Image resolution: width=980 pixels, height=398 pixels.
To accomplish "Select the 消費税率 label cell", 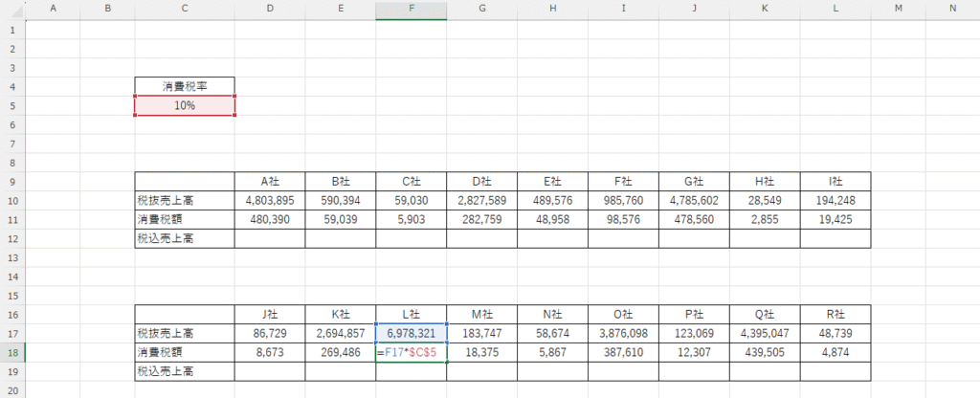I will 185,86.
